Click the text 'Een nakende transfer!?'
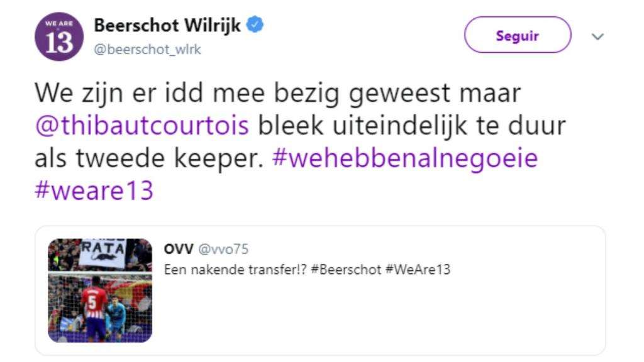The height and width of the screenshot is (362, 644). 235,270
